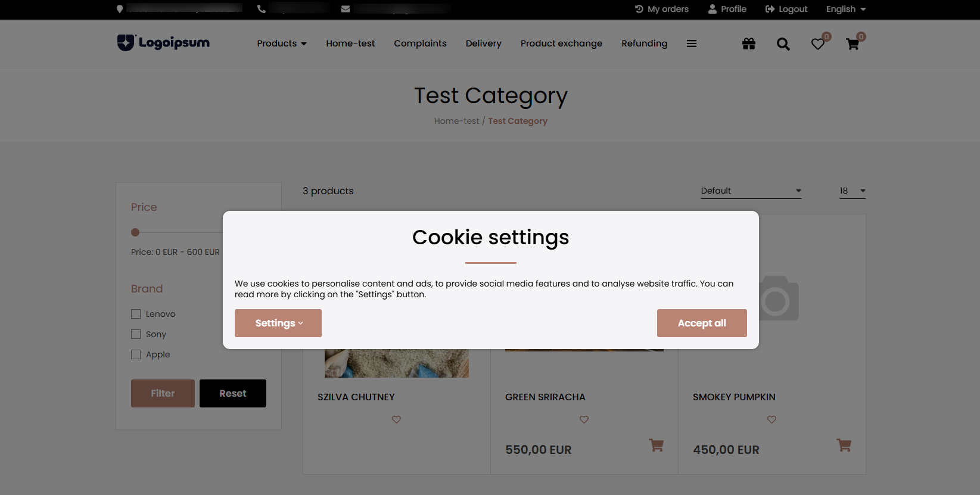Open the products-per-page dropdown showing 18
This screenshot has height=495, width=980.
click(852, 191)
